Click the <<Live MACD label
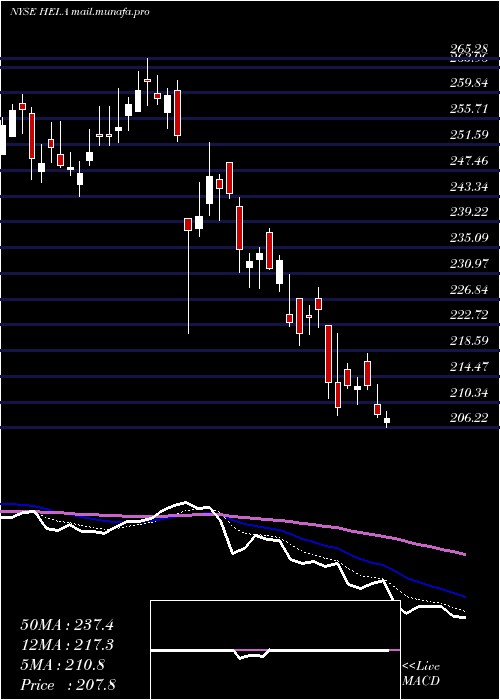Screen dimensions: 500x700 (x=421, y=674)
